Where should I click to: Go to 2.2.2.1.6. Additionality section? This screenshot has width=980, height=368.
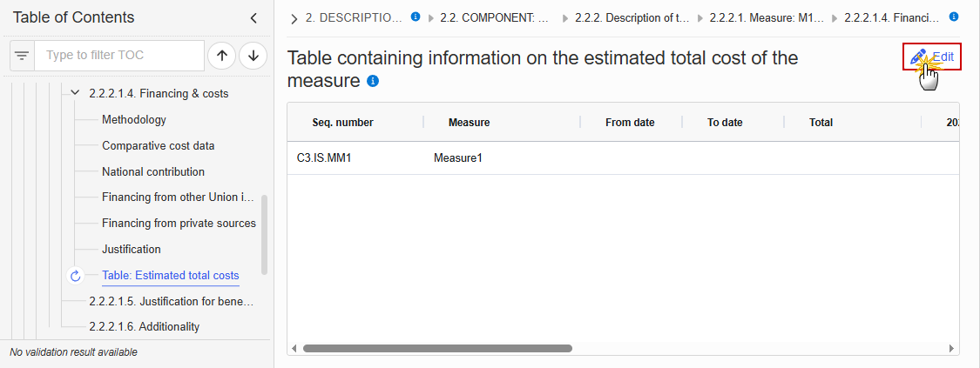[x=144, y=326]
